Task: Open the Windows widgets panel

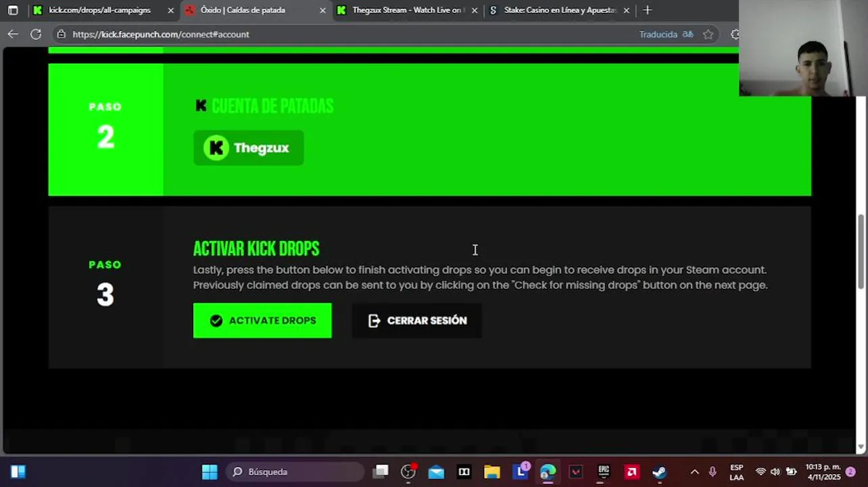Action: (x=18, y=471)
